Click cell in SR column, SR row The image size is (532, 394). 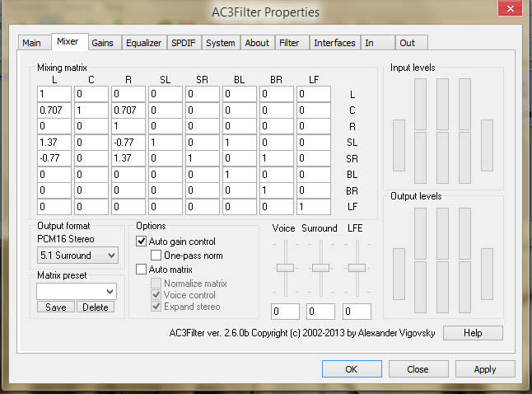pos(203,158)
